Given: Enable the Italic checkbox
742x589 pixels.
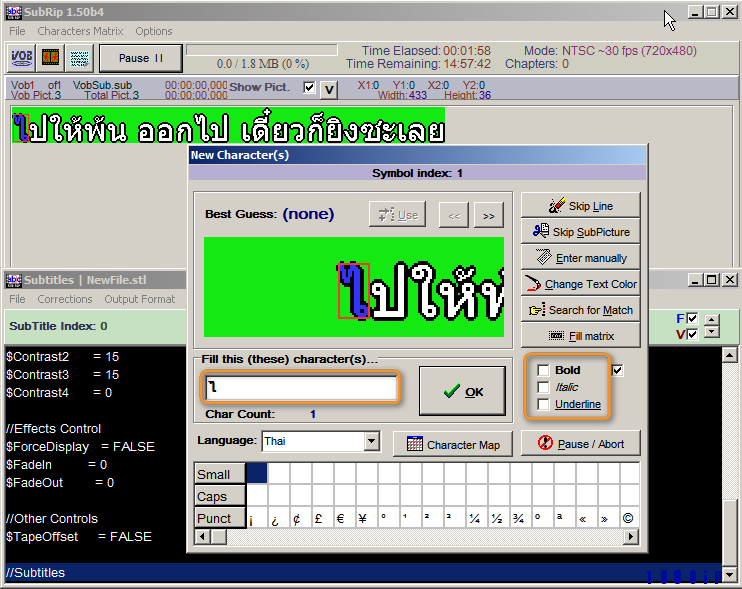Looking at the screenshot, I should [543, 387].
